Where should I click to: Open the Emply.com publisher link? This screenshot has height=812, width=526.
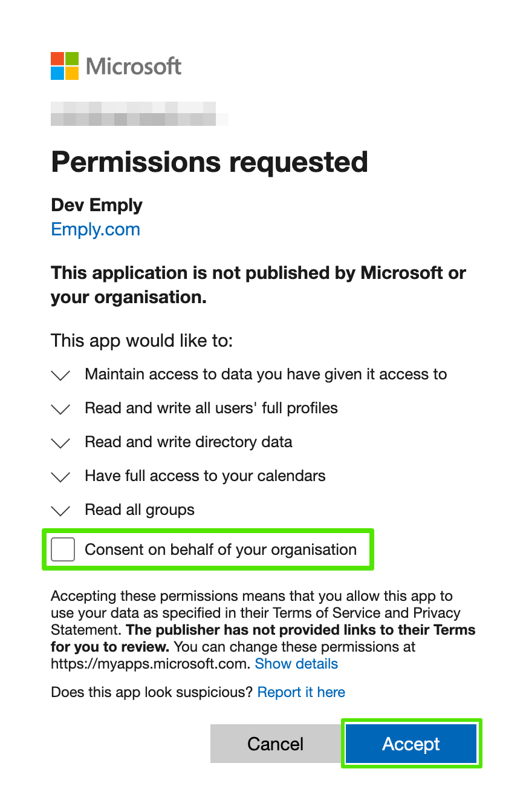tap(96, 229)
